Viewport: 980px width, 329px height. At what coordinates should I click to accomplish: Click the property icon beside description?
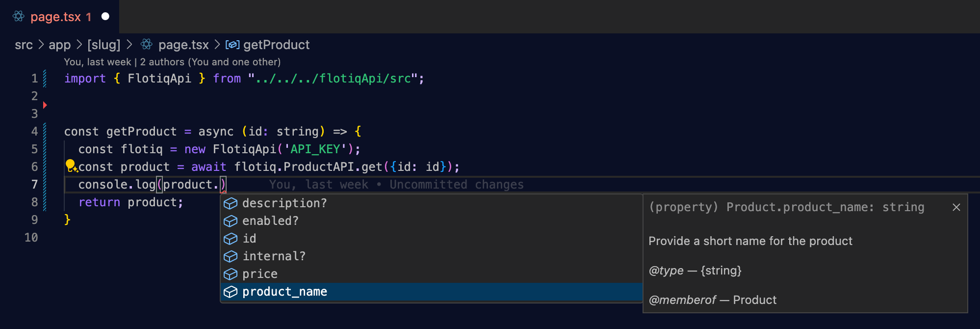coord(231,203)
